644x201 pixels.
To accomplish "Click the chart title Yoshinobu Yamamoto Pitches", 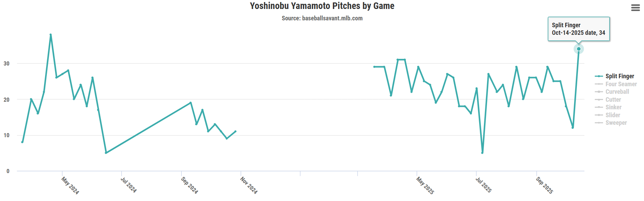I will 322,6.
